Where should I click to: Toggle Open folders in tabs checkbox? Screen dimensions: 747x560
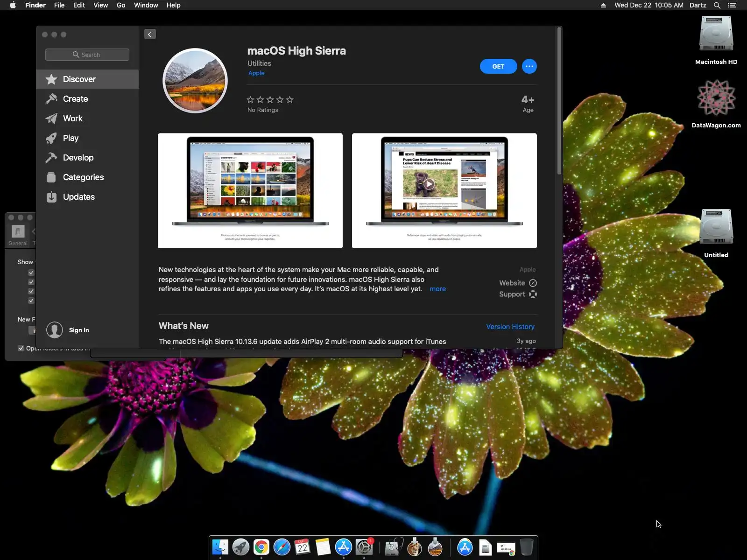[x=21, y=348]
